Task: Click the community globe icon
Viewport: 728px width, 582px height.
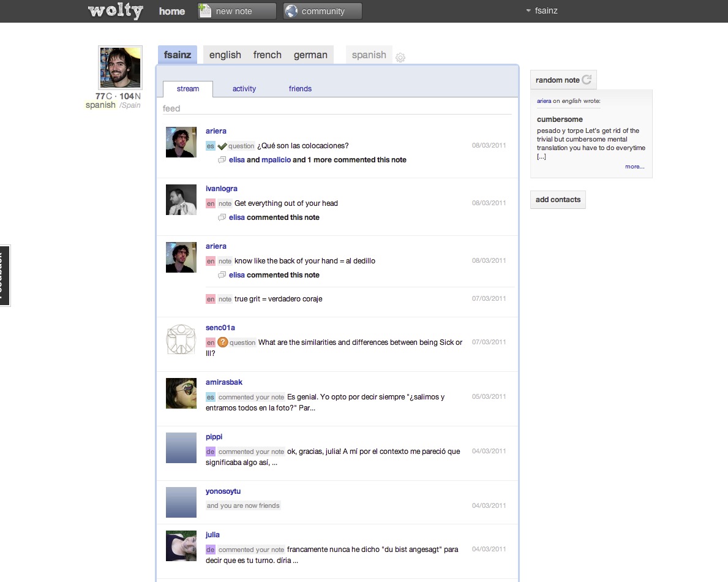Action: pos(291,10)
